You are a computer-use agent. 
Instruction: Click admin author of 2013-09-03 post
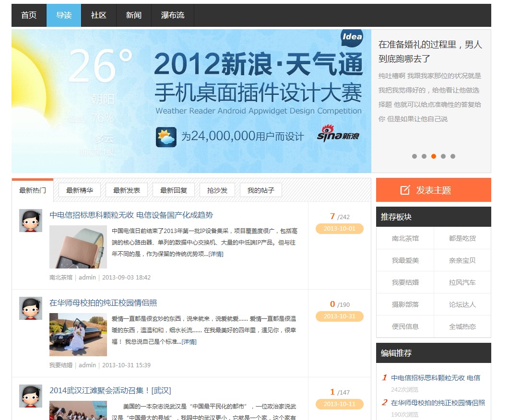click(x=87, y=277)
